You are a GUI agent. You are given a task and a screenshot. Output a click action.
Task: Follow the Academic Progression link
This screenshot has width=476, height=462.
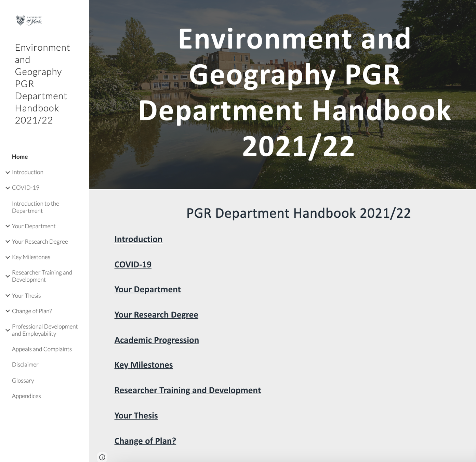(x=157, y=340)
